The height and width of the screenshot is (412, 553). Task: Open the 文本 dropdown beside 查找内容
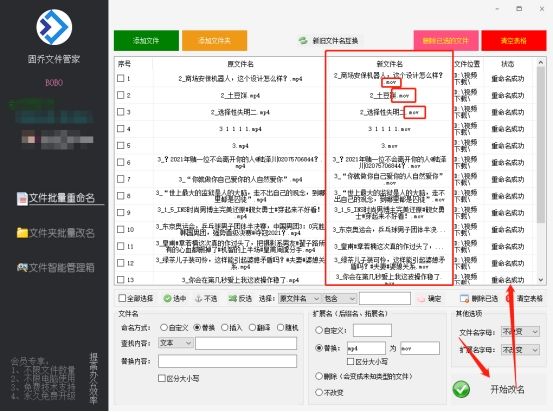176,343
